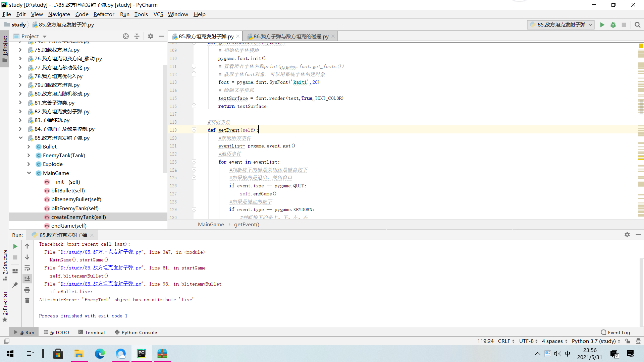644x362 pixels.
Task: Open the Refactor menu
Action: coord(104,14)
